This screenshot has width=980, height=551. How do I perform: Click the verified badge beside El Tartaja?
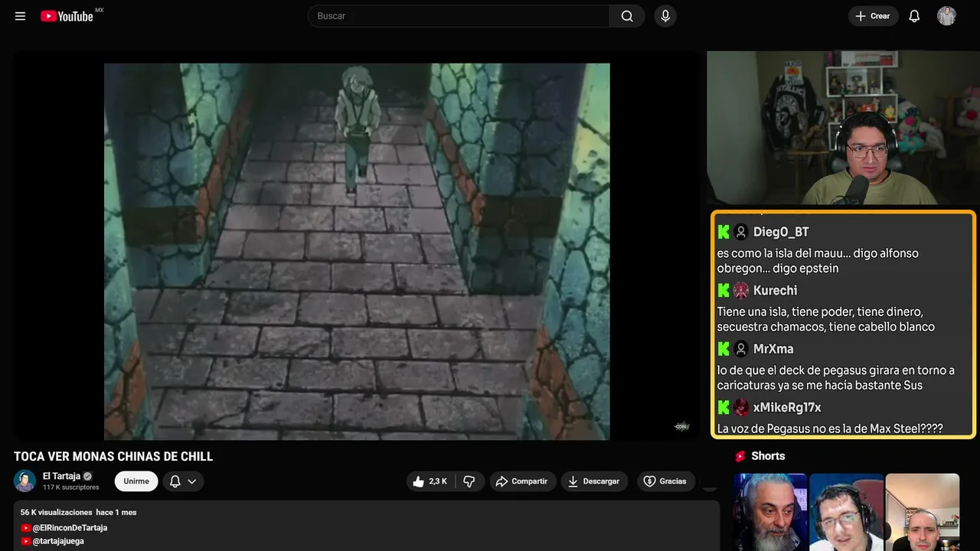pos(87,476)
